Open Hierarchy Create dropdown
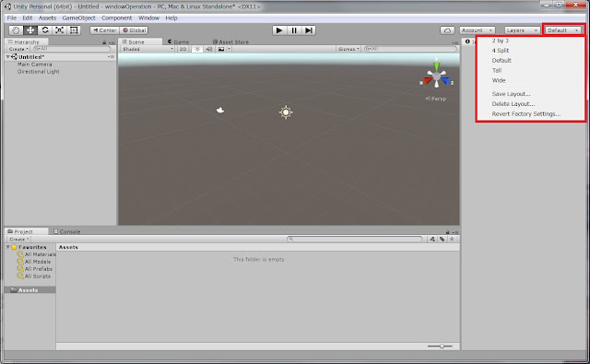This screenshot has height=364, width=590. click(18, 49)
